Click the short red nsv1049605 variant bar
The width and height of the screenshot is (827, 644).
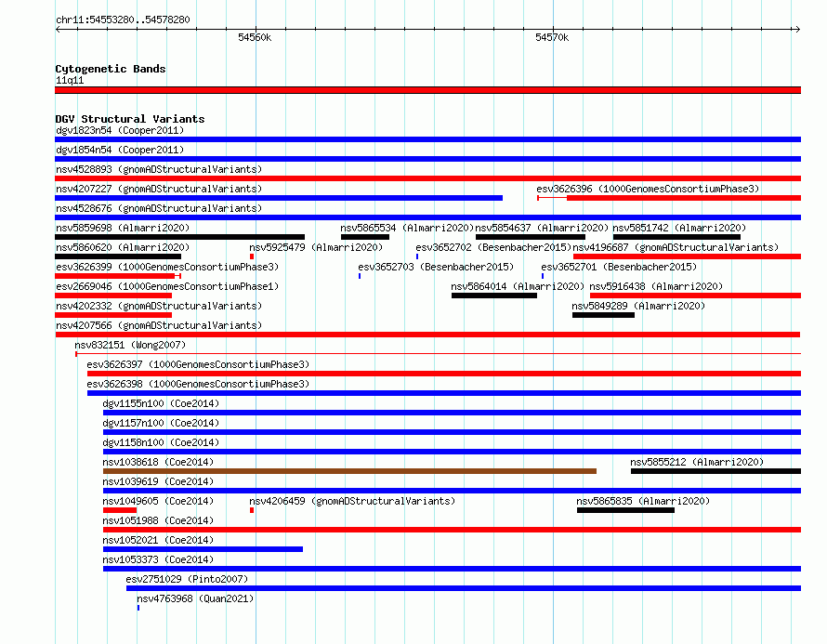[120, 510]
